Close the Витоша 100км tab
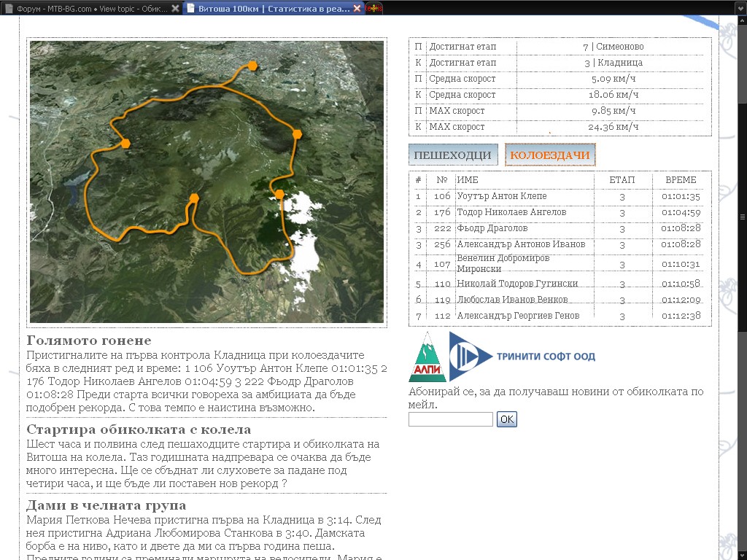The height and width of the screenshot is (560, 747). (357, 9)
